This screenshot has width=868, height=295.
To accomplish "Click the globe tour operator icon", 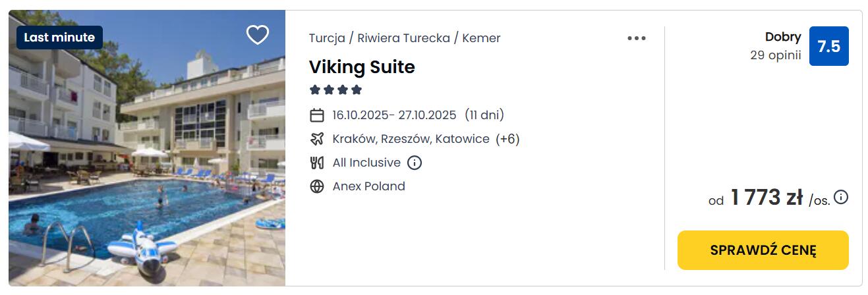I will tap(317, 186).
